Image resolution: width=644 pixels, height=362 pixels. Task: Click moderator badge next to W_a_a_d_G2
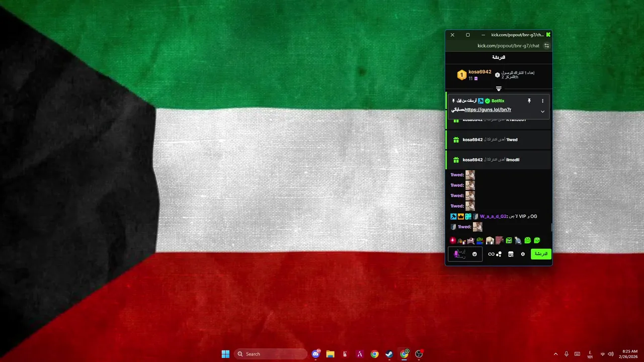(x=453, y=217)
